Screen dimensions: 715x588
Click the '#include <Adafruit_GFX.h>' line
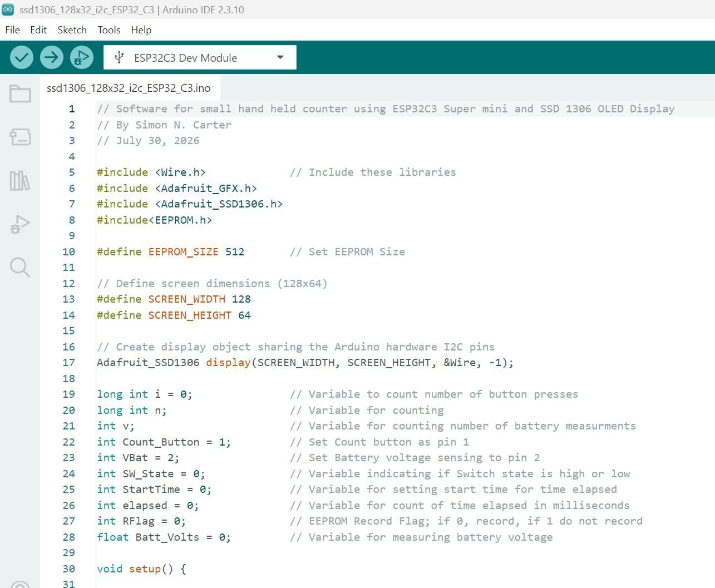(x=177, y=189)
